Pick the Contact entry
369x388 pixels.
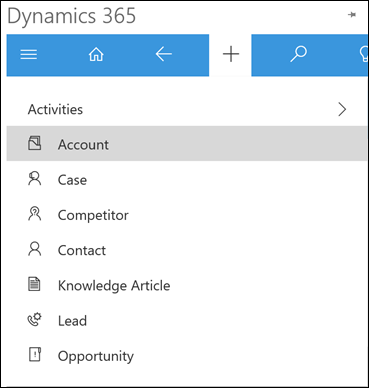pyautogui.click(x=187, y=250)
